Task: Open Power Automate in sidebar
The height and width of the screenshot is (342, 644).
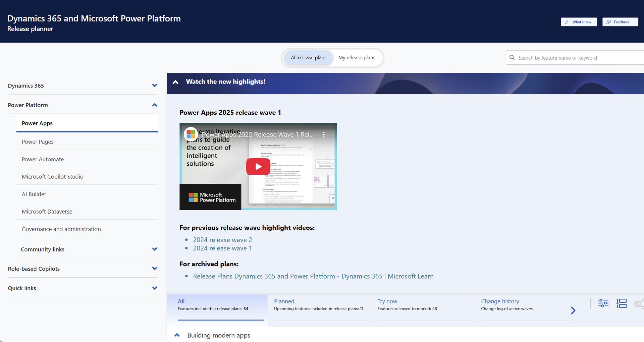Action: (87, 159)
